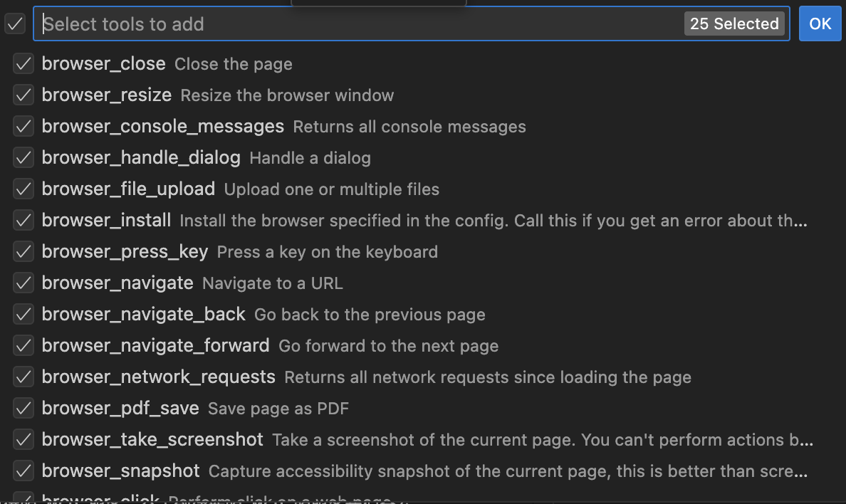Toggle the select-all checkbox beside search field
This screenshot has width=846, height=504.
15,23
